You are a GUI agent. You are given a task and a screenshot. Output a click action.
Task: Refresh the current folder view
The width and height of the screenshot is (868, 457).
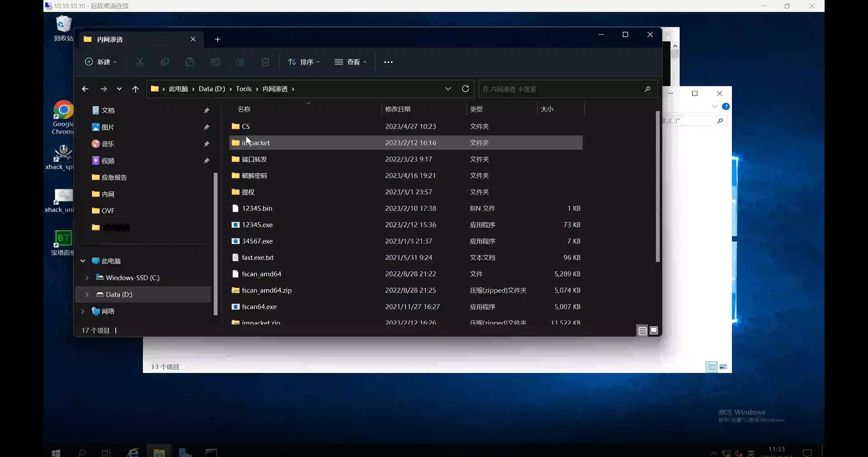pyautogui.click(x=465, y=89)
